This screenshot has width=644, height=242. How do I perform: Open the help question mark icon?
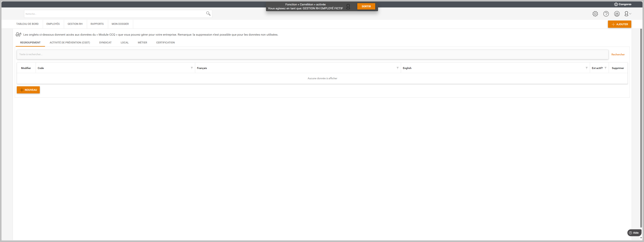point(606,14)
